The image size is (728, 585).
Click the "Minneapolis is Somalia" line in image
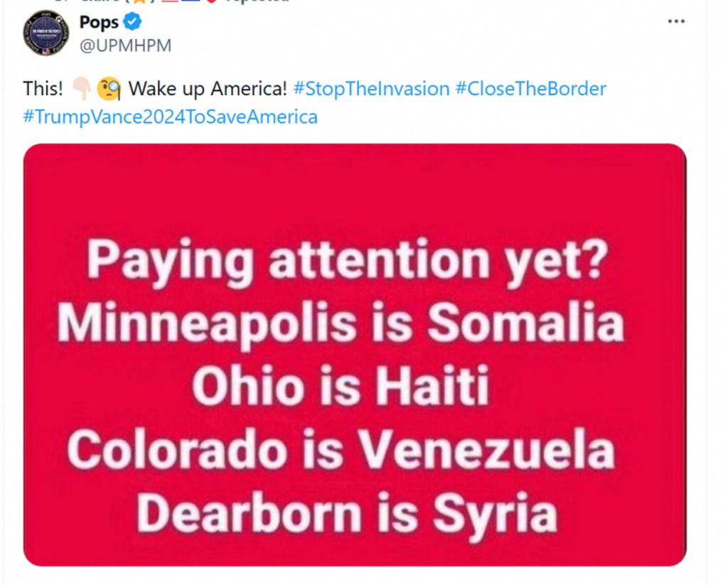pos(341,323)
